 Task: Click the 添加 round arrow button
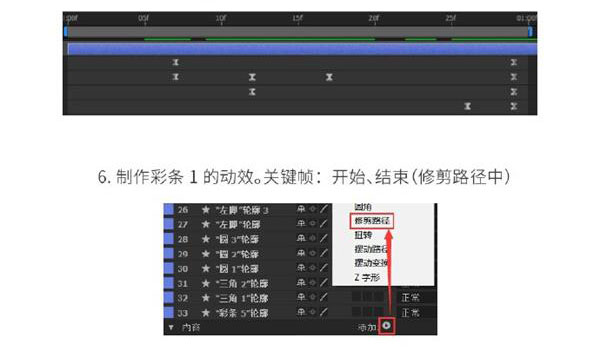coord(386,326)
